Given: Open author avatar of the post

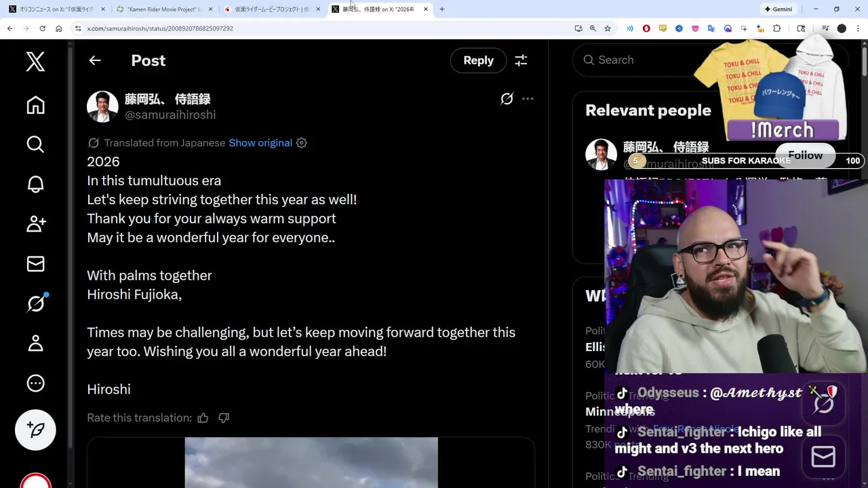Looking at the screenshot, I should (x=102, y=106).
